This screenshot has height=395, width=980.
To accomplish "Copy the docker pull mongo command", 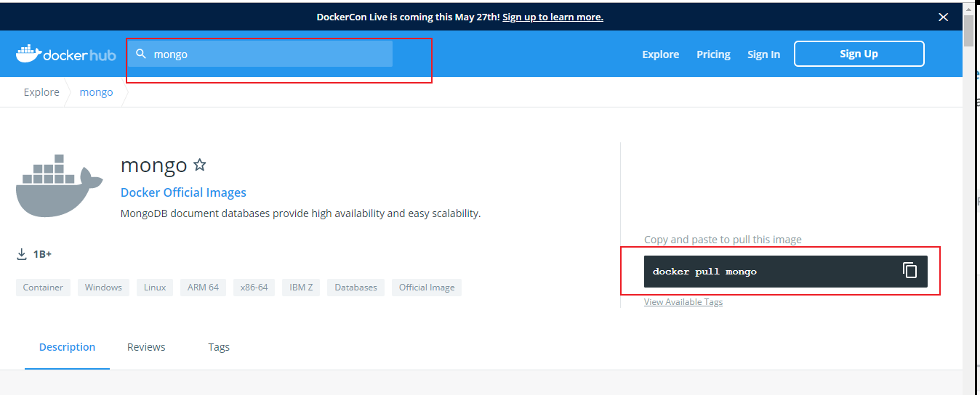I will (x=909, y=271).
